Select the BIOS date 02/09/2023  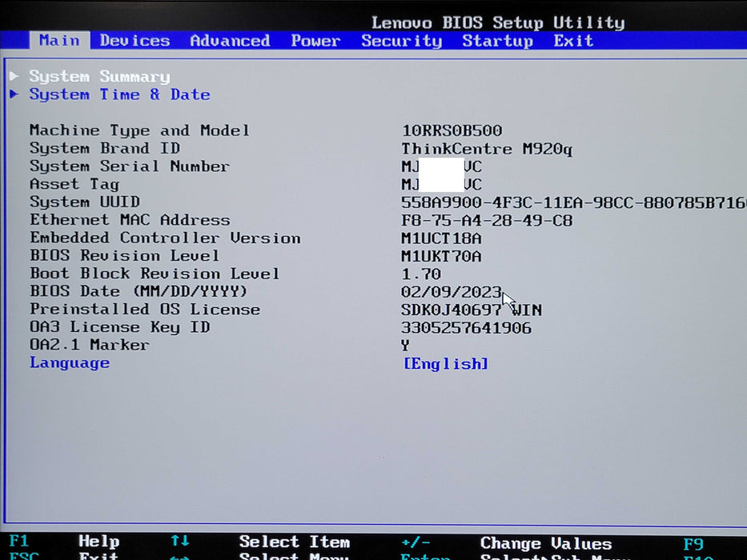452,291
